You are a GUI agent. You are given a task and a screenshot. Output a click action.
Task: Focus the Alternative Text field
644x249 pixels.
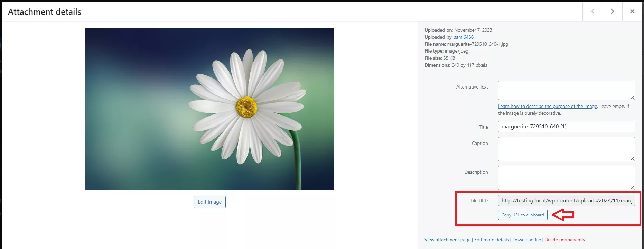[567, 90]
